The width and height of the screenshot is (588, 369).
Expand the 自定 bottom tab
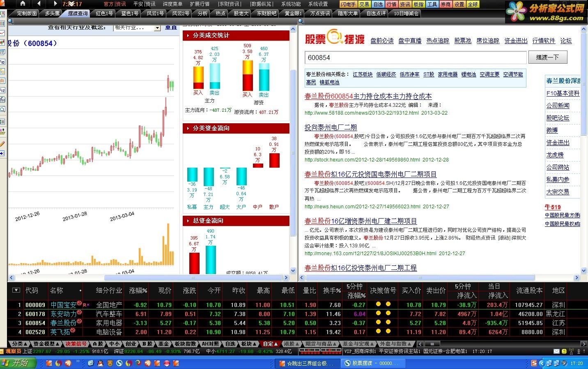tap(270, 344)
